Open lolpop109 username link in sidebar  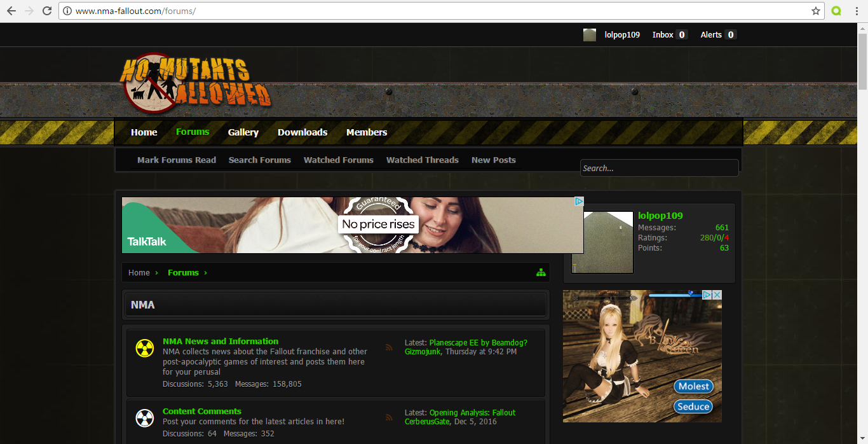pos(660,216)
